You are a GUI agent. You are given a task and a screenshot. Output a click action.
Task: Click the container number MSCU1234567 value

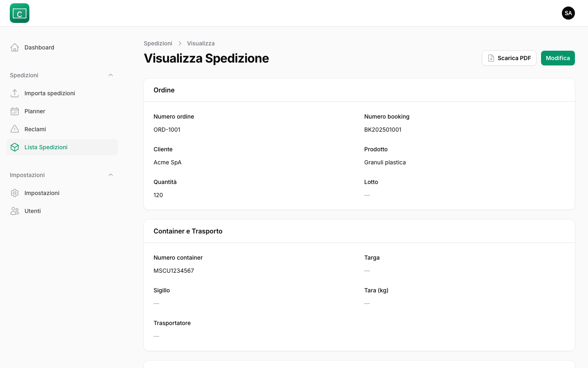pyautogui.click(x=174, y=271)
